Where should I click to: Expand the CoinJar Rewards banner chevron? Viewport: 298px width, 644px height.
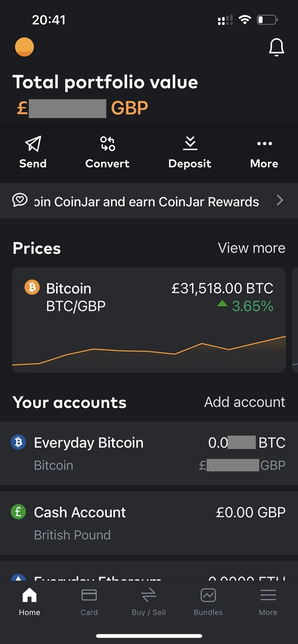(x=280, y=200)
